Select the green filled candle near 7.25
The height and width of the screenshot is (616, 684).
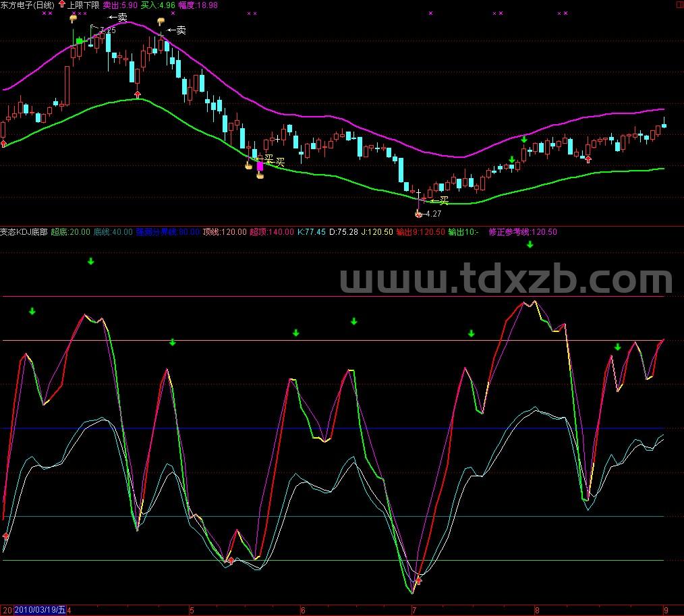click(80, 41)
